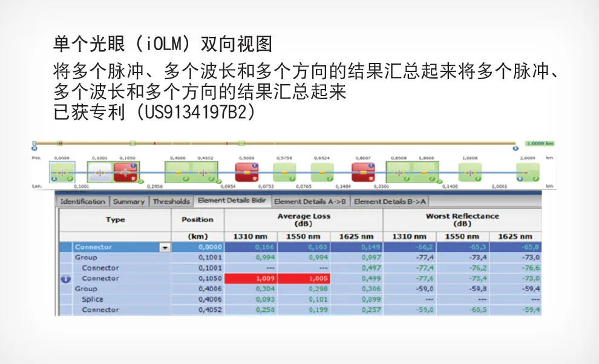599x364 pixels.
Task: Click the info badge on the 0,5006 element
Action: 255,166
